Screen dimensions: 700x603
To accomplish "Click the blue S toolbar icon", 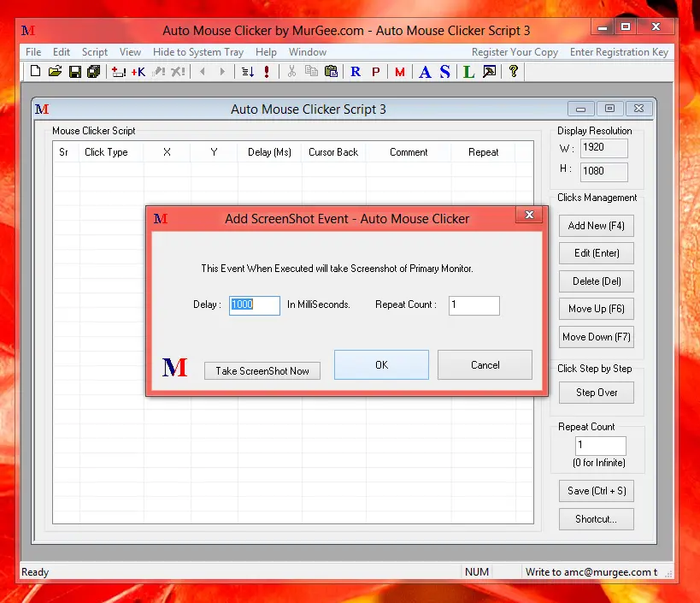I will pos(445,72).
